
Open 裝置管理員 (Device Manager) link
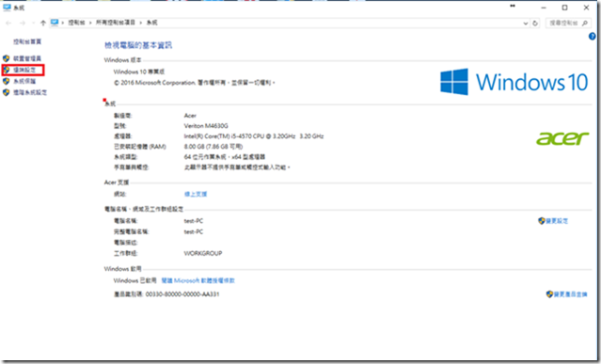[x=27, y=58]
